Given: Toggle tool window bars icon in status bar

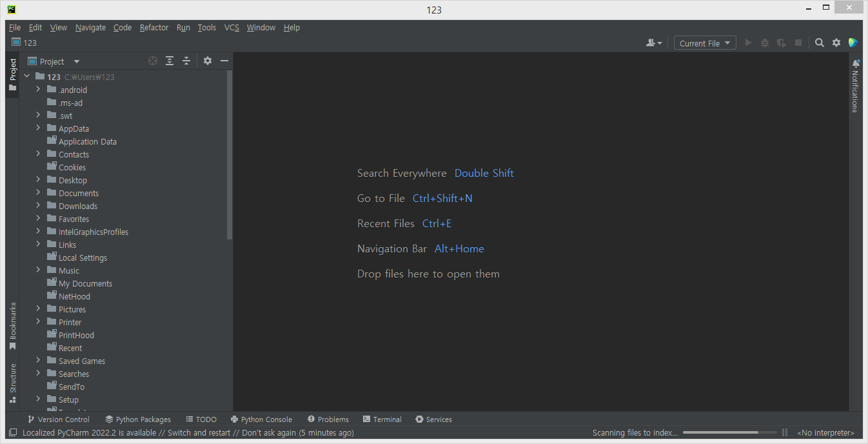Looking at the screenshot, I should click(x=13, y=433).
